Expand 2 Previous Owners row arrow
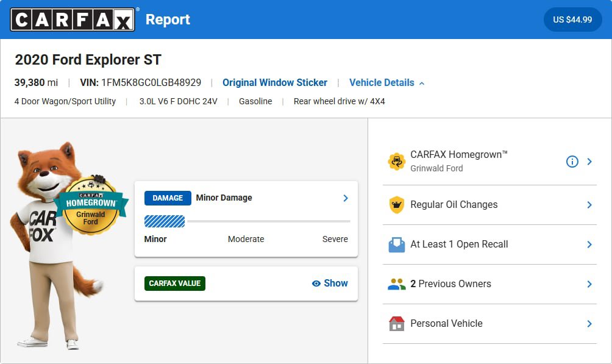 (x=589, y=284)
